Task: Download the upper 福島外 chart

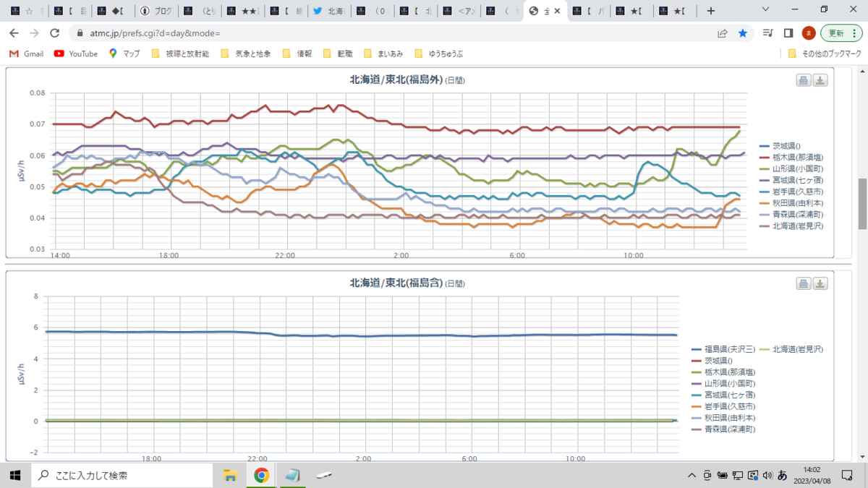Action: [820, 80]
